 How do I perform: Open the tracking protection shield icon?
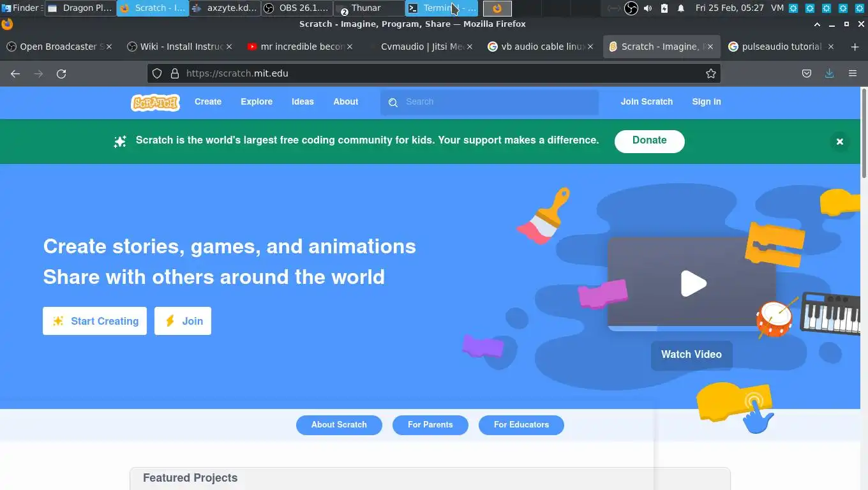tap(157, 73)
